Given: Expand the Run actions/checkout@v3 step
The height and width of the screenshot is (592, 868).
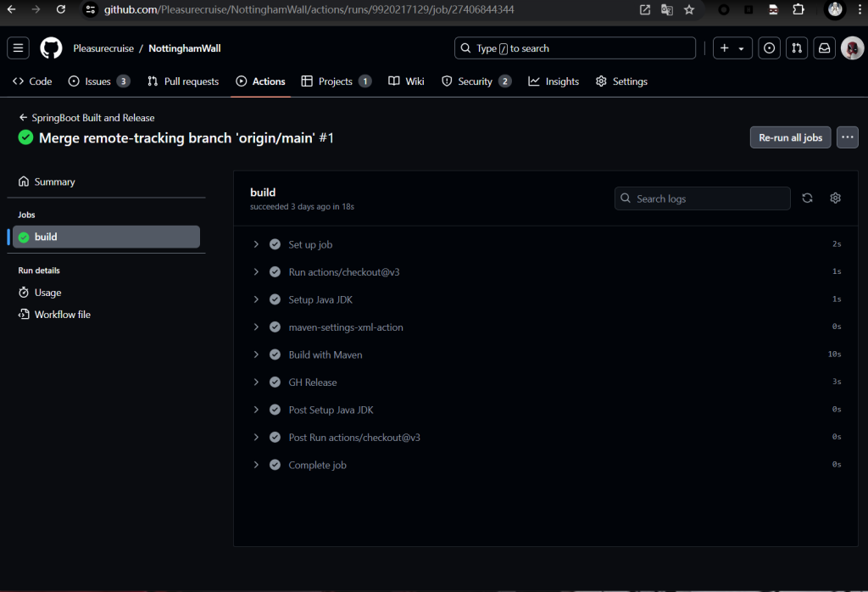Looking at the screenshot, I should (x=256, y=272).
